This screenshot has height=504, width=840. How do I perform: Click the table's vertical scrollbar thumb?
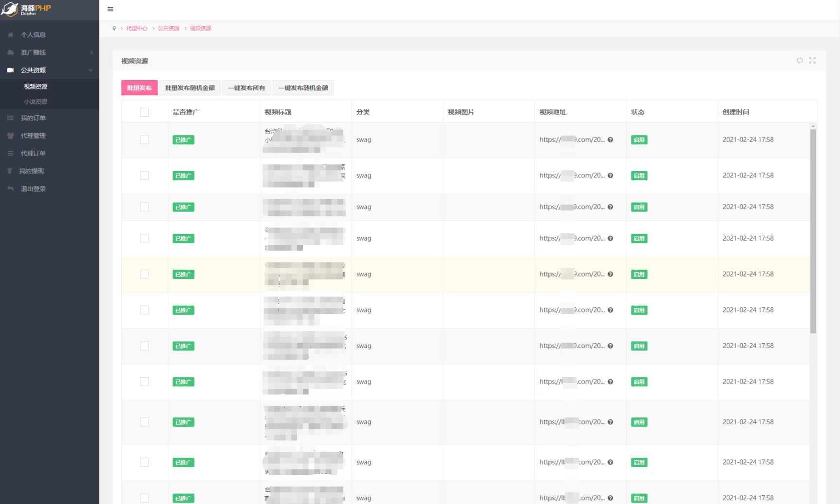tap(813, 231)
